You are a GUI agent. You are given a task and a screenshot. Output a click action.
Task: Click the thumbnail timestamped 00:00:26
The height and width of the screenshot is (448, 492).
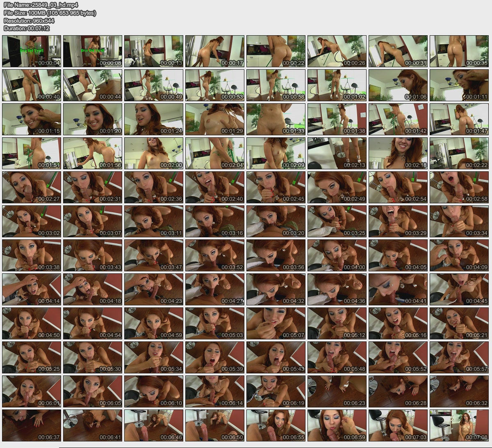pyautogui.click(x=337, y=51)
